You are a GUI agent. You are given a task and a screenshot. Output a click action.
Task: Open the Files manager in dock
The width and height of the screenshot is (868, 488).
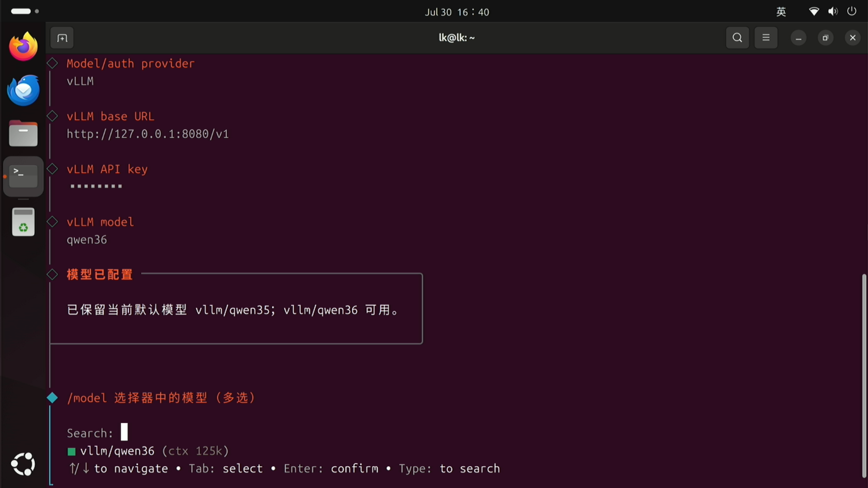pyautogui.click(x=23, y=133)
